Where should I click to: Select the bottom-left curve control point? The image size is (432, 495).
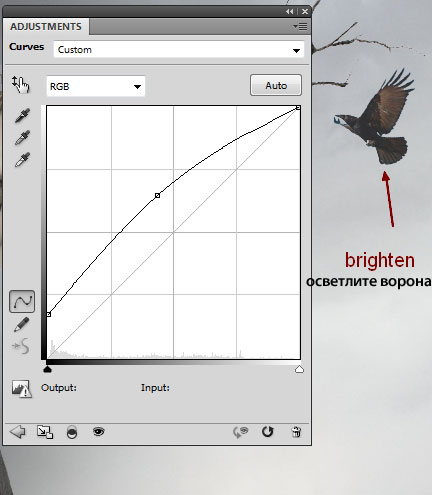tap(49, 314)
